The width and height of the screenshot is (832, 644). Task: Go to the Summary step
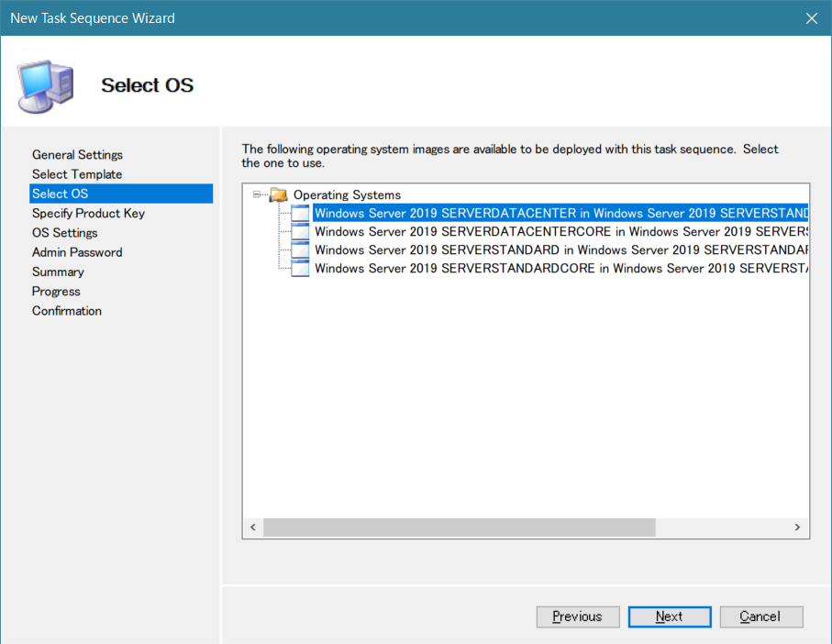[x=58, y=272]
